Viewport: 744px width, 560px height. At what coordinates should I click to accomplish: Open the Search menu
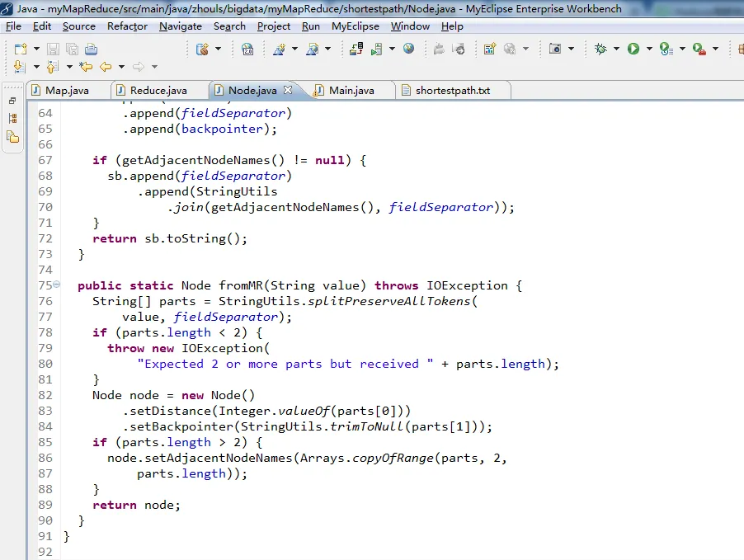pyautogui.click(x=229, y=26)
